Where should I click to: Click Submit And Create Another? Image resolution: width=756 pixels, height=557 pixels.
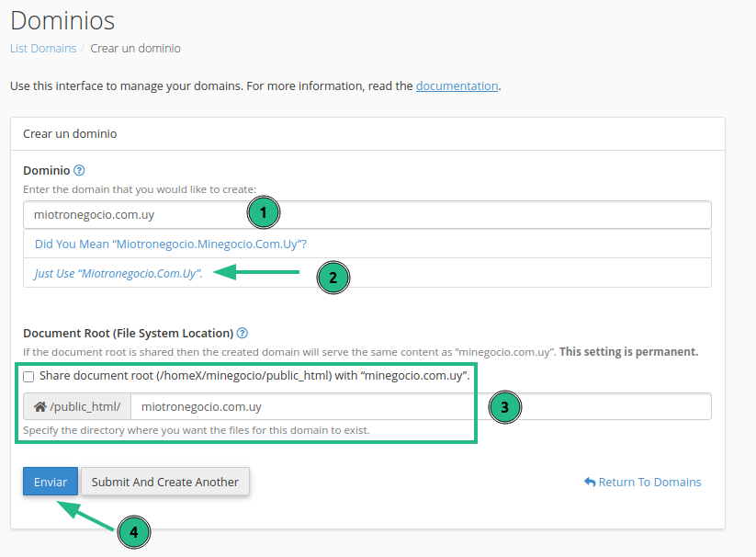click(x=165, y=482)
